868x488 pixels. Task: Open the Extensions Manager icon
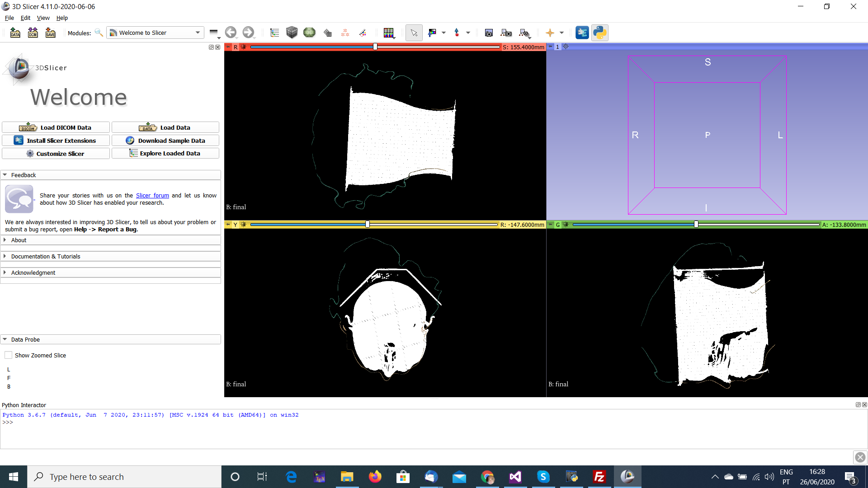click(x=582, y=33)
